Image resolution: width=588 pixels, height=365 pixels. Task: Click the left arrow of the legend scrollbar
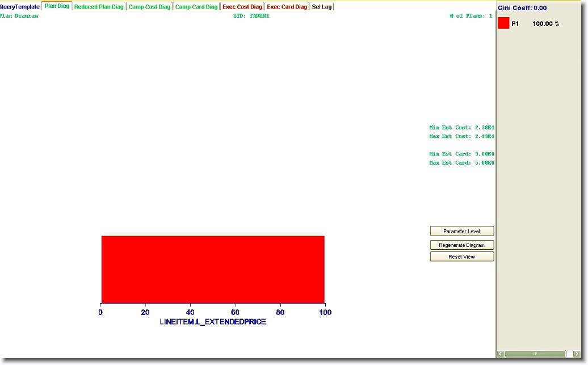tap(501, 354)
